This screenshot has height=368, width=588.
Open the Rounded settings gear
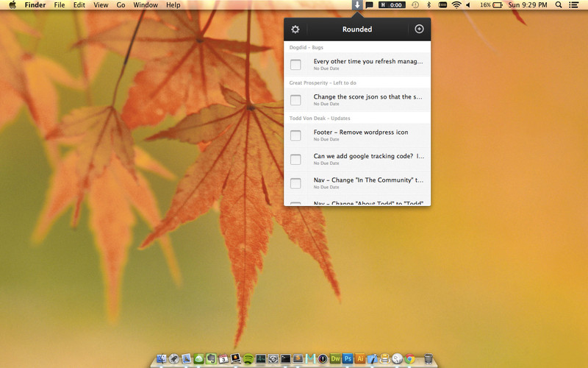[x=295, y=29]
